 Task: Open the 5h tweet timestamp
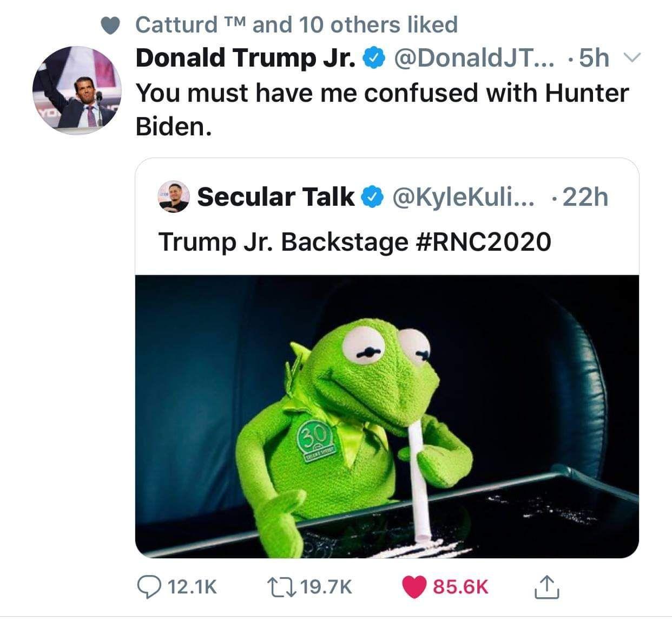594,58
